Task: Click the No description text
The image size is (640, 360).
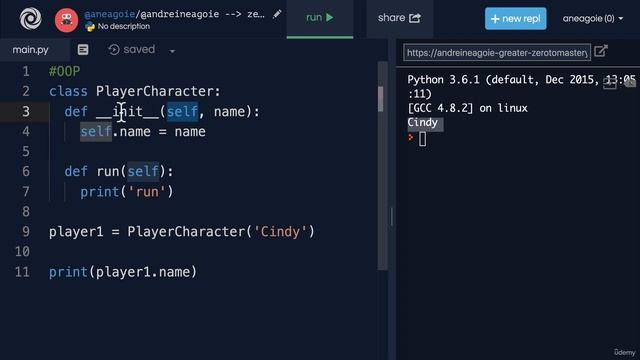Action: coord(124,27)
